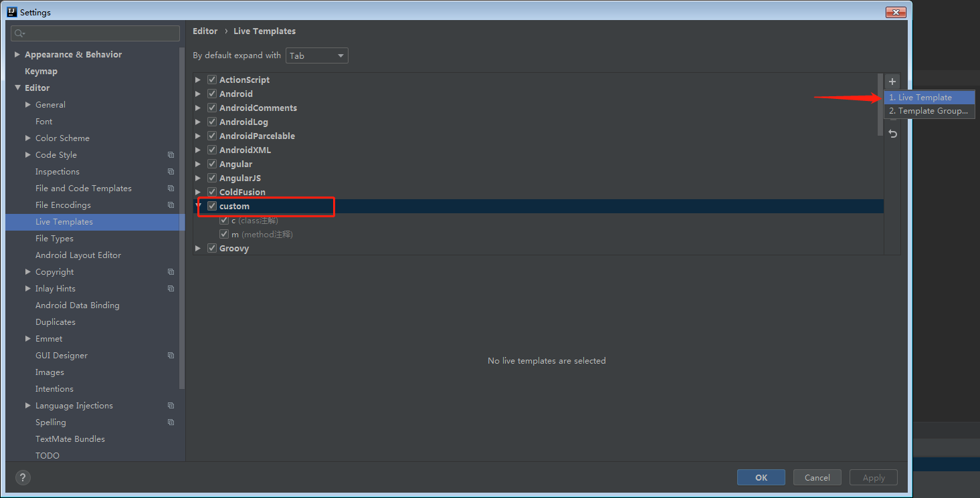The width and height of the screenshot is (980, 498).
Task: Disable the custom group checkbox
Action: point(212,206)
